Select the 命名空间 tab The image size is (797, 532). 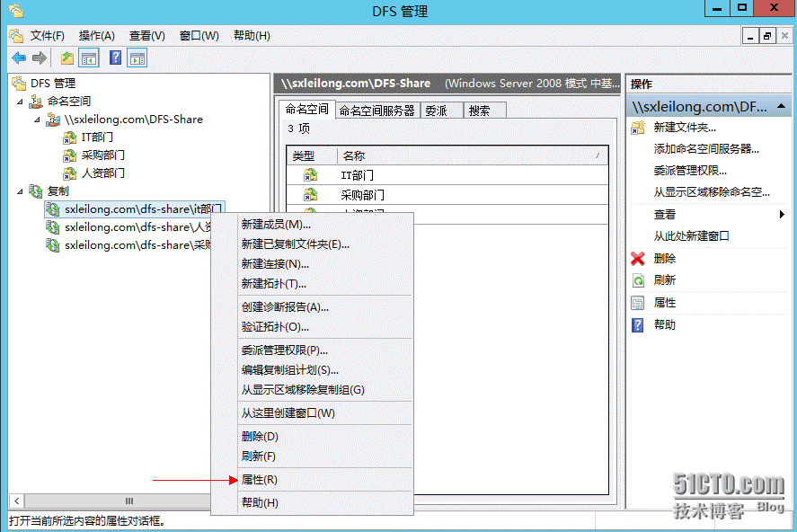tap(307, 109)
